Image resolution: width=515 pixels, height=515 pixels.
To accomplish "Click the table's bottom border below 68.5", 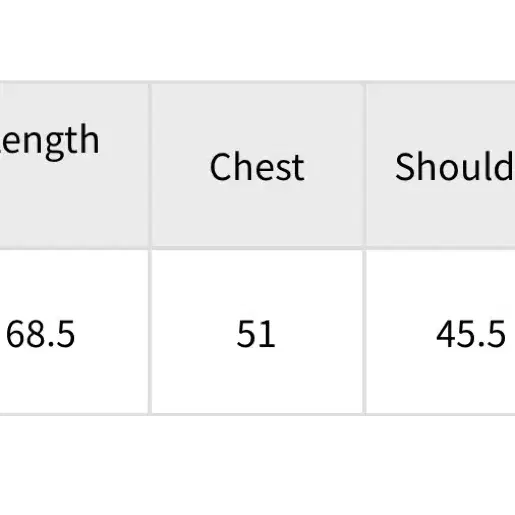I will coord(74,414).
